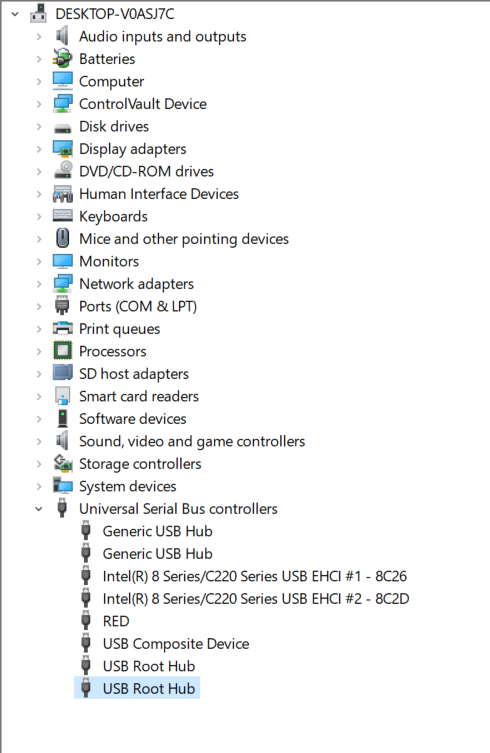Select the Monitors label
This screenshot has width=490, height=753.
(109, 261)
